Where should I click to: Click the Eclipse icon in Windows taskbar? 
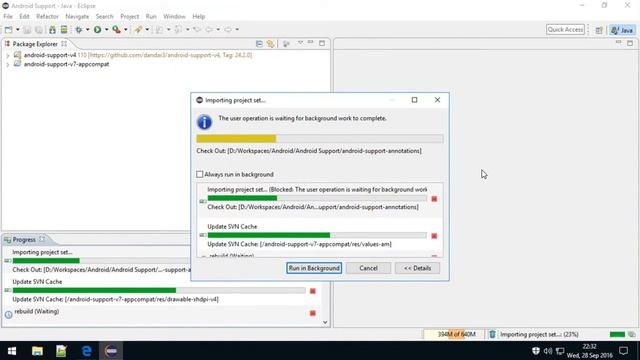click(x=111, y=351)
